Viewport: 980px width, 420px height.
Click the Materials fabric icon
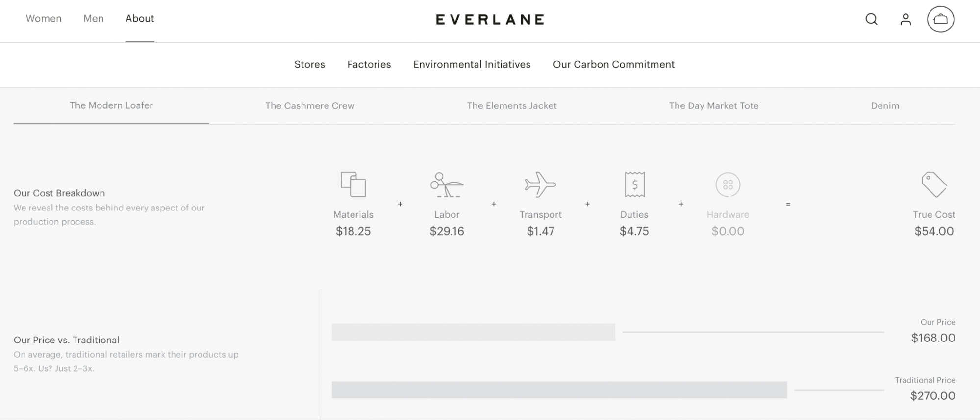[353, 184]
